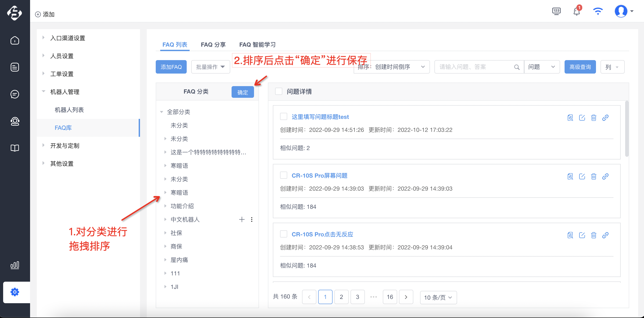This screenshot has height=318, width=644.
Task: Tick checkbox for 这里填写问题标题test
Action: click(x=283, y=116)
